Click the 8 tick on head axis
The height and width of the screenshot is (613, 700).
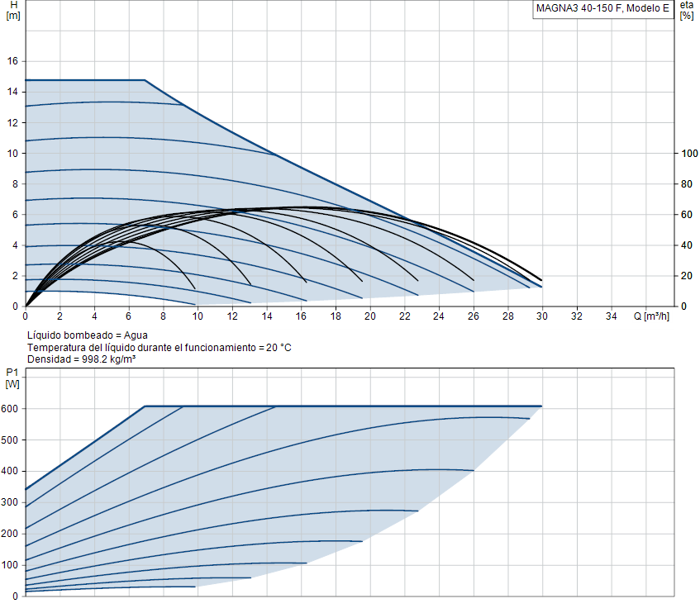15,183
